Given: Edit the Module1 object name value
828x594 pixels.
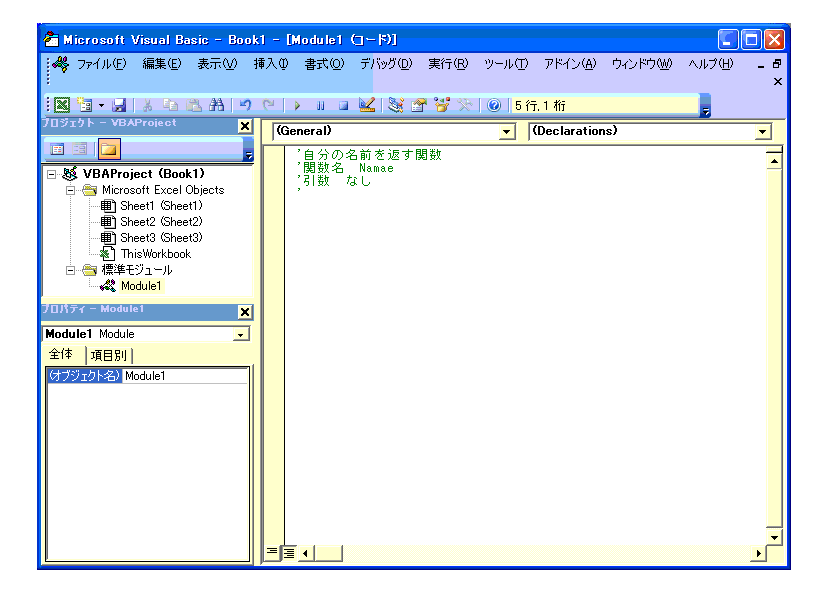Looking at the screenshot, I should click(x=185, y=376).
